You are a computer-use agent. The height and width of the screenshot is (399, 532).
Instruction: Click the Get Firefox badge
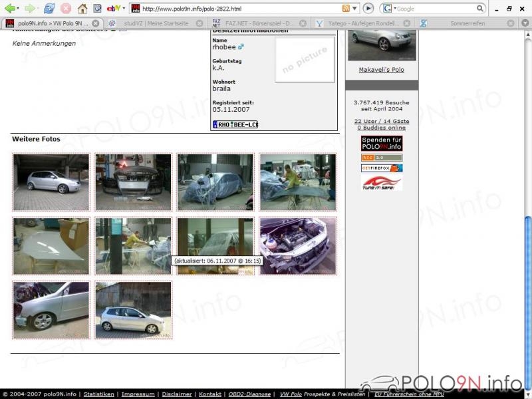382,168
